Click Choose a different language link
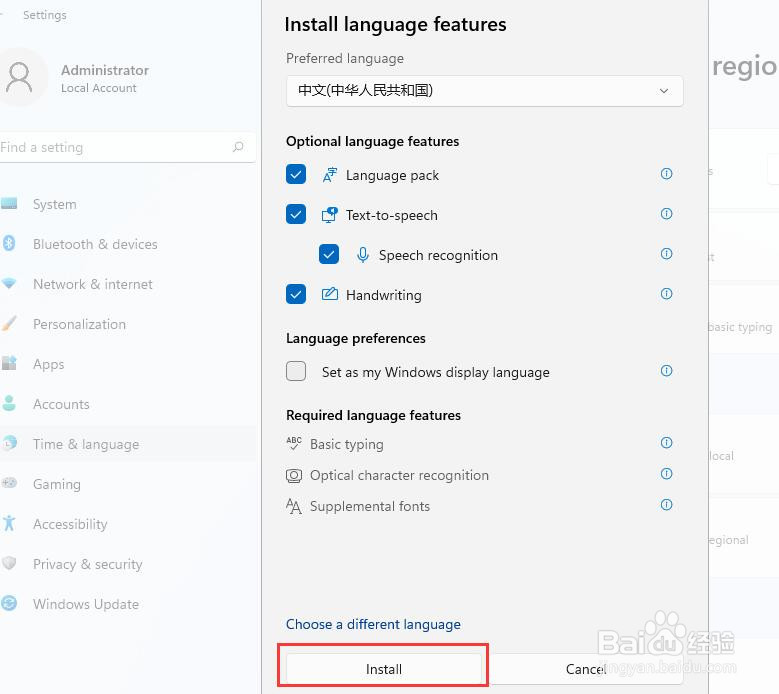This screenshot has width=779, height=694. pyautogui.click(x=373, y=624)
